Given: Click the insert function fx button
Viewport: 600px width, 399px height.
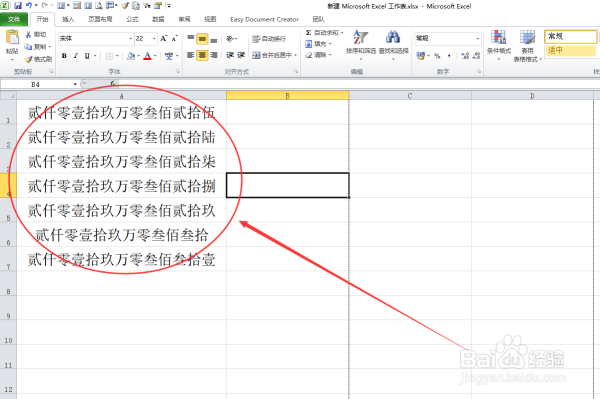Looking at the screenshot, I should click(x=112, y=84).
